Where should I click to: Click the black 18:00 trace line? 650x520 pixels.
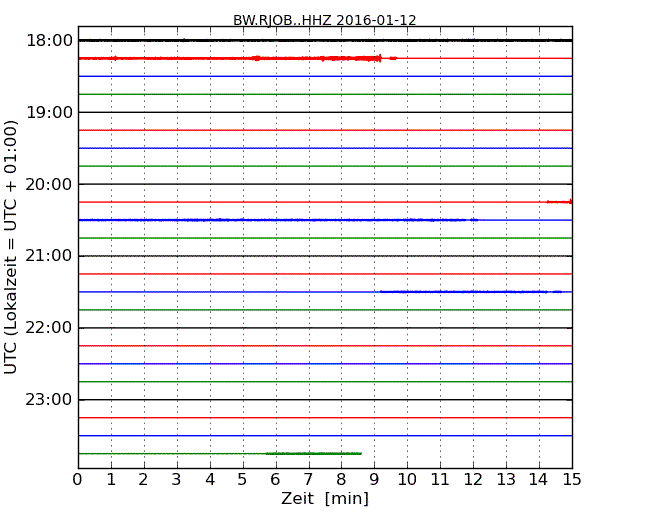click(325, 40)
